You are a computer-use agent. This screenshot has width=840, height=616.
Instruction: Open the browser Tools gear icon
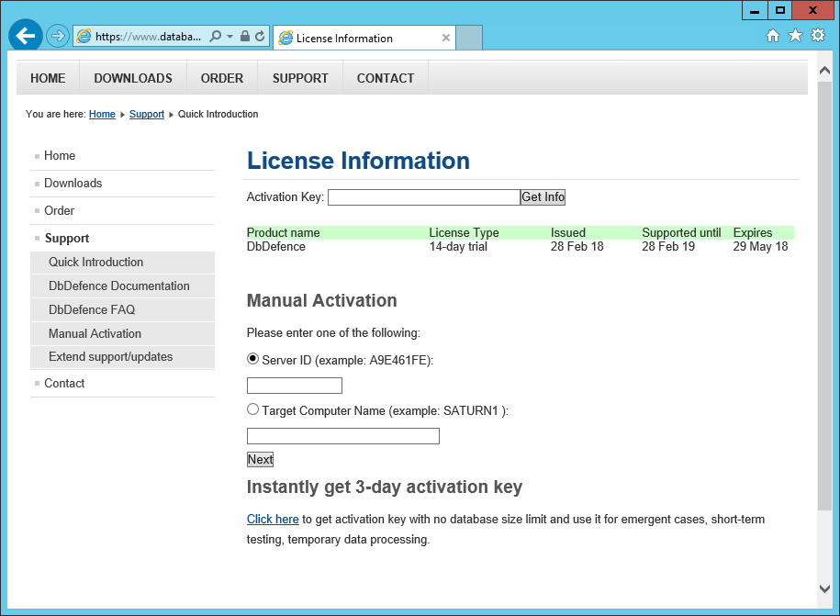click(817, 36)
